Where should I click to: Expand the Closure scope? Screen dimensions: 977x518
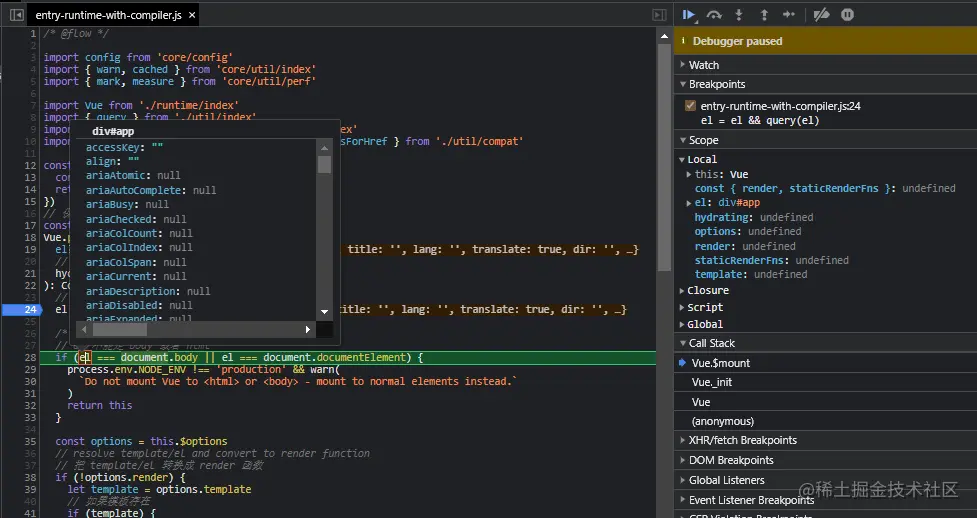pyautogui.click(x=708, y=291)
